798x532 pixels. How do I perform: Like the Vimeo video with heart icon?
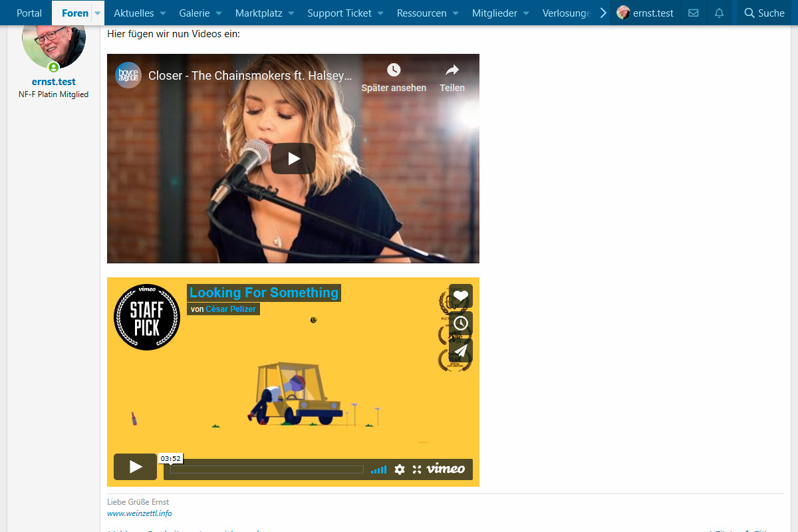[461, 297]
